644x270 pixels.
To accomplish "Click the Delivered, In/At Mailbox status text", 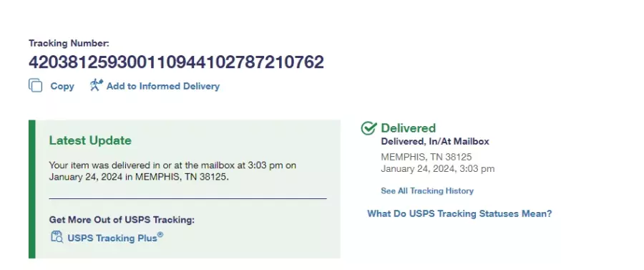I will 435,141.
